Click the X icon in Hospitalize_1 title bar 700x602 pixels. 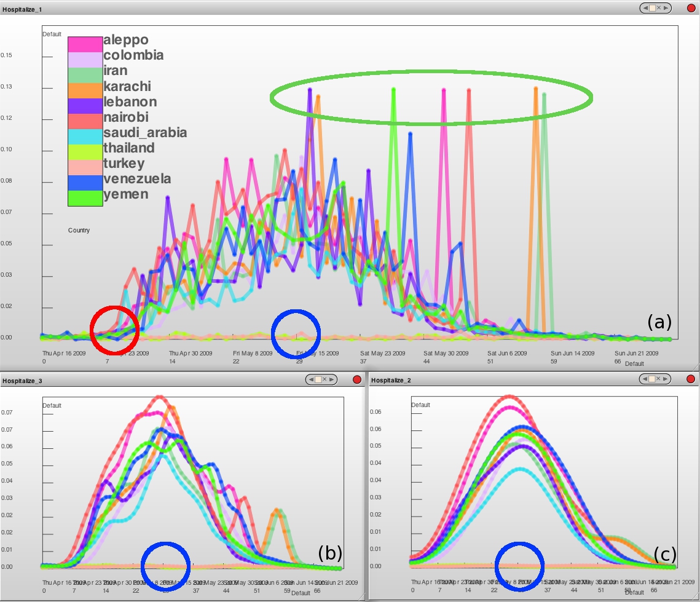click(658, 8)
